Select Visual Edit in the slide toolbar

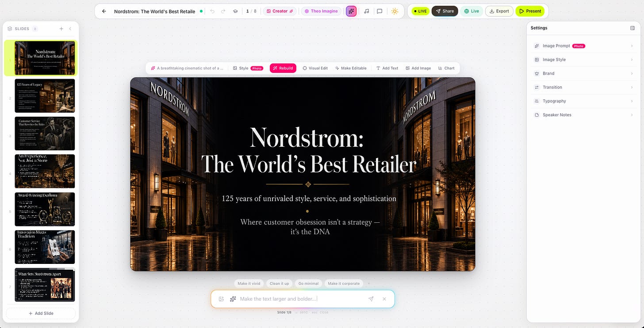tap(315, 68)
